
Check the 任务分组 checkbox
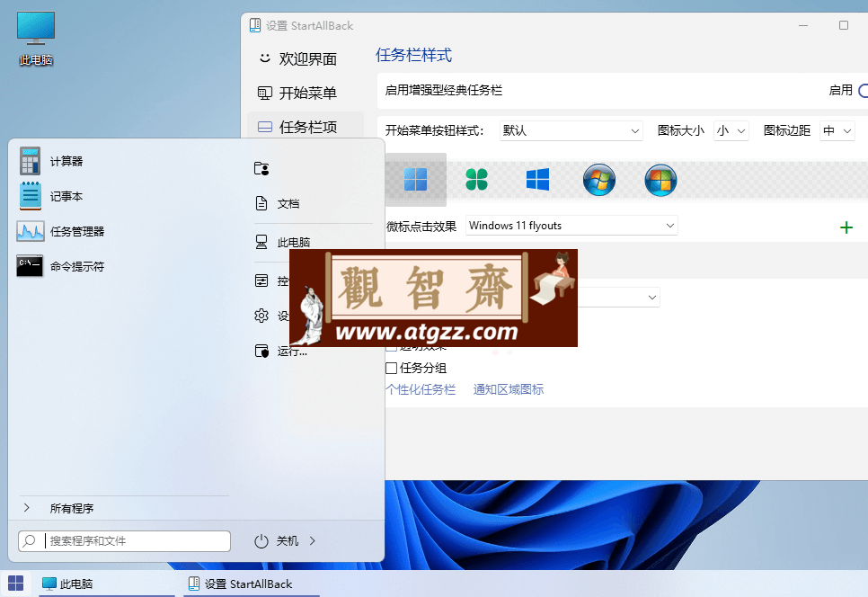(392, 368)
